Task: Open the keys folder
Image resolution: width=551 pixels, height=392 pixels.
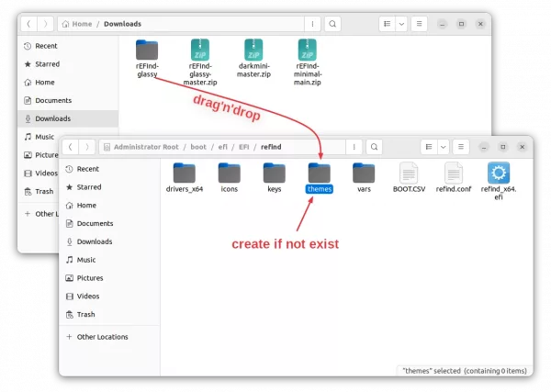Action: (x=274, y=173)
